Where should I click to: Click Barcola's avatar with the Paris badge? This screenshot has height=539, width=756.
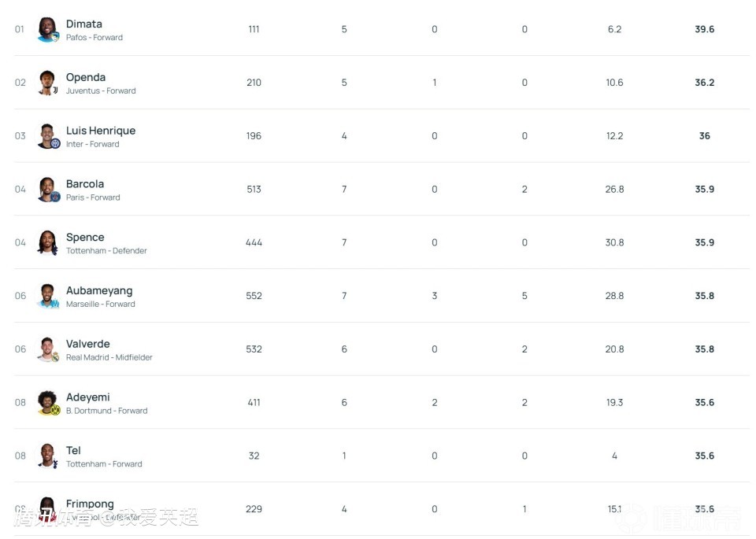click(48, 190)
